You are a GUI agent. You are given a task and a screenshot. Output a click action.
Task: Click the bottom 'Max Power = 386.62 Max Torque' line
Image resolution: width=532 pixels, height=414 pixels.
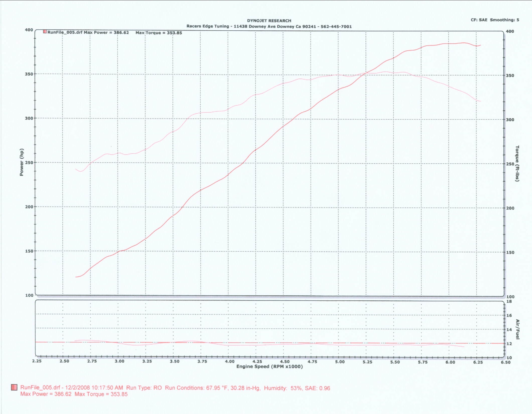point(74,394)
